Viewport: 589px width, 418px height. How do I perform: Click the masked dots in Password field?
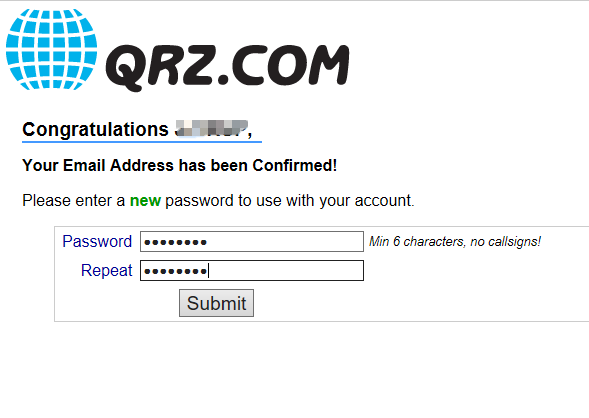(175, 242)
